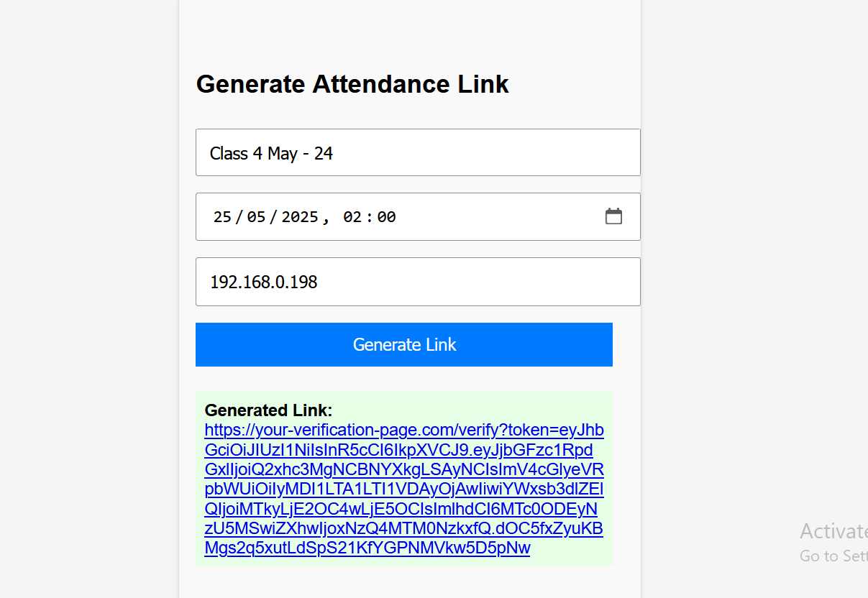
Task: Click the date picker icon in schedule field
Action: pyautogui.click(x=613, y=215)
